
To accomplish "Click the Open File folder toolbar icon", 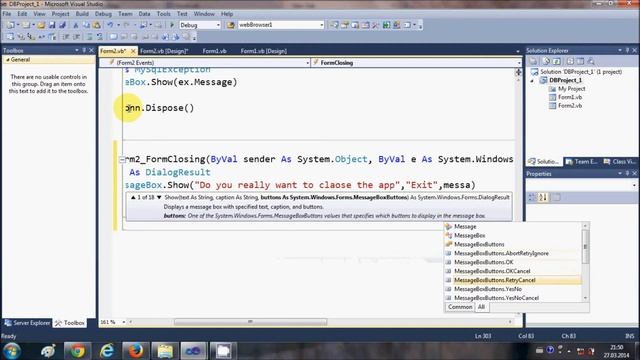I will coord(41,25).
